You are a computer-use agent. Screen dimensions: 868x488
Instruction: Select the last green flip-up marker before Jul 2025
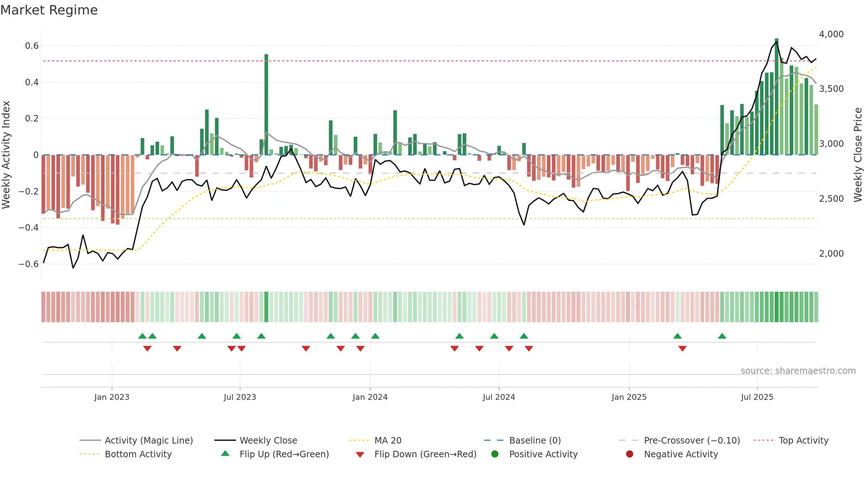pyautogui.click(x=722, y=336)
